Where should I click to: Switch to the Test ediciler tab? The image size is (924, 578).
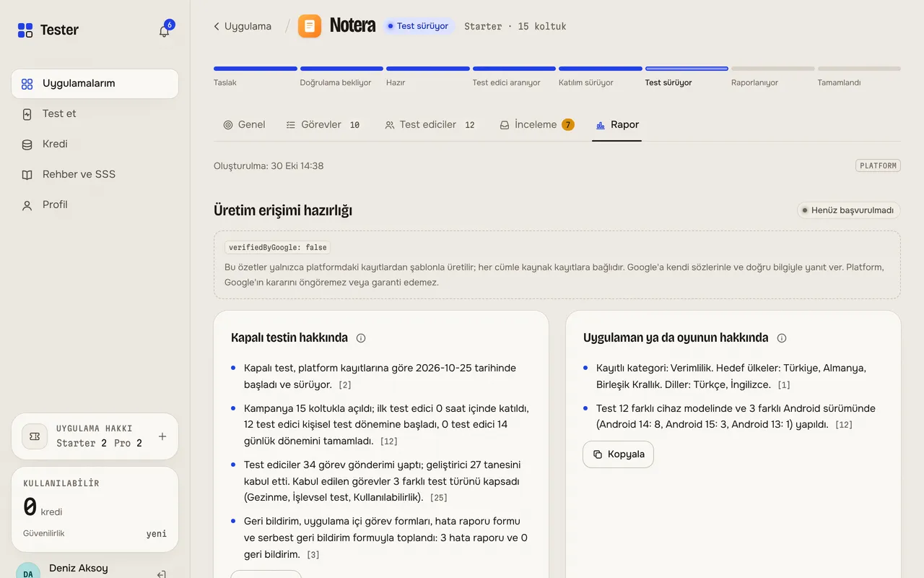click(430, 125)
